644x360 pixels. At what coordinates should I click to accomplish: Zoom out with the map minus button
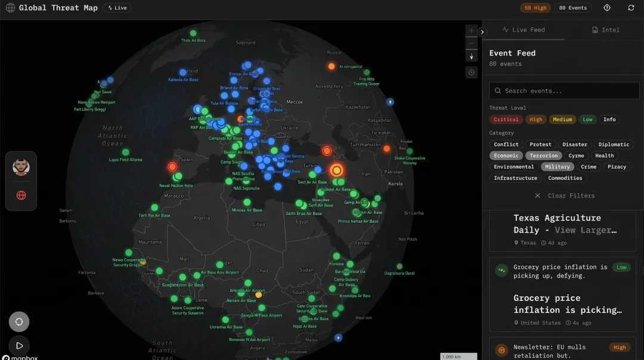point(472,43)
